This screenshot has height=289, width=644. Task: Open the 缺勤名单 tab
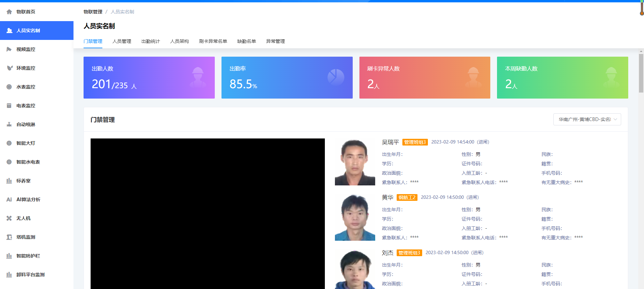coord(247,41)
